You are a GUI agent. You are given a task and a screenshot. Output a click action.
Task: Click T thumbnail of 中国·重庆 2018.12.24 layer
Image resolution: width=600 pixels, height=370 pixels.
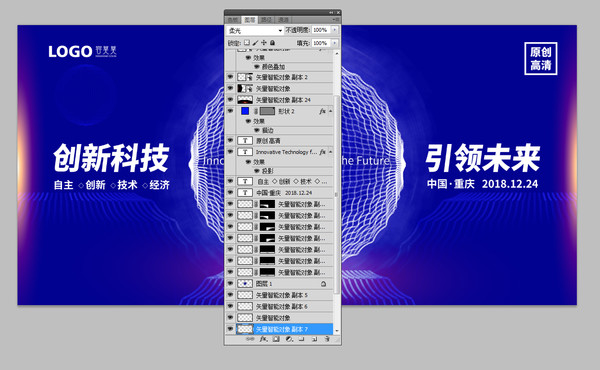pos(245,193)
